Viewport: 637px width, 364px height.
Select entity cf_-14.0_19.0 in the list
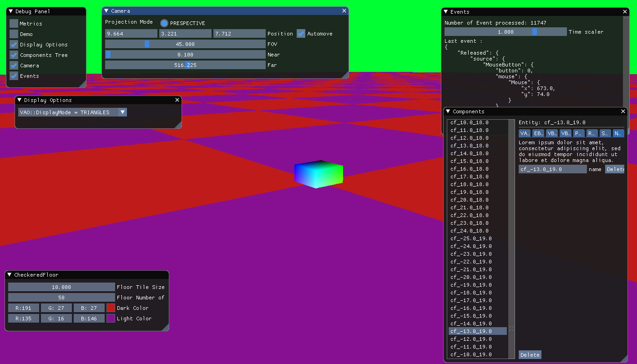click(x=478, y=324)
